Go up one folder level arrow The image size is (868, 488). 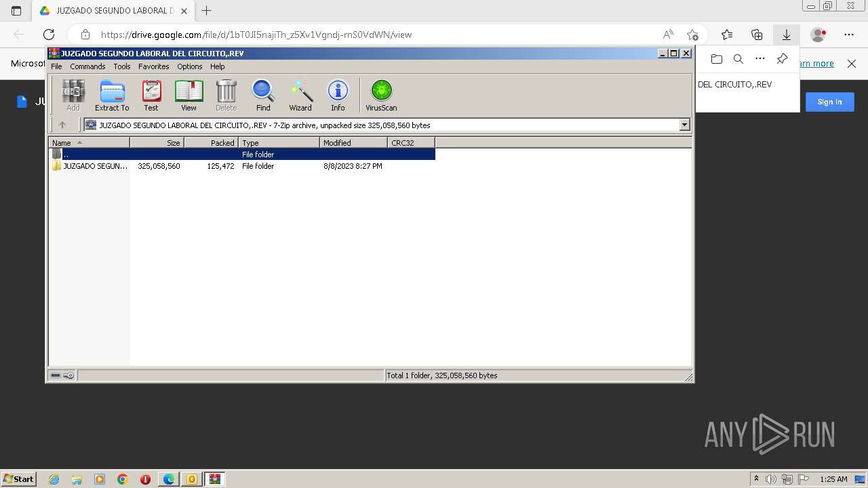point(62,125)
